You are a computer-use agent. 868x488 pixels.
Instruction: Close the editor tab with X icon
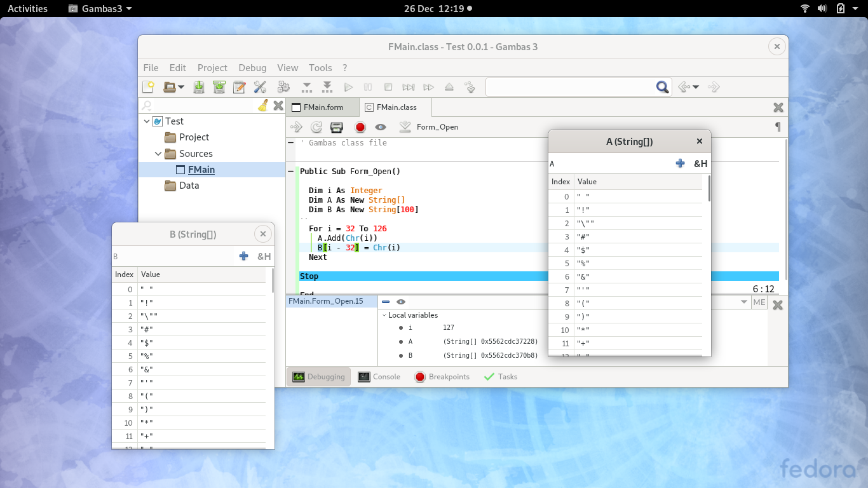click(778, 107)
